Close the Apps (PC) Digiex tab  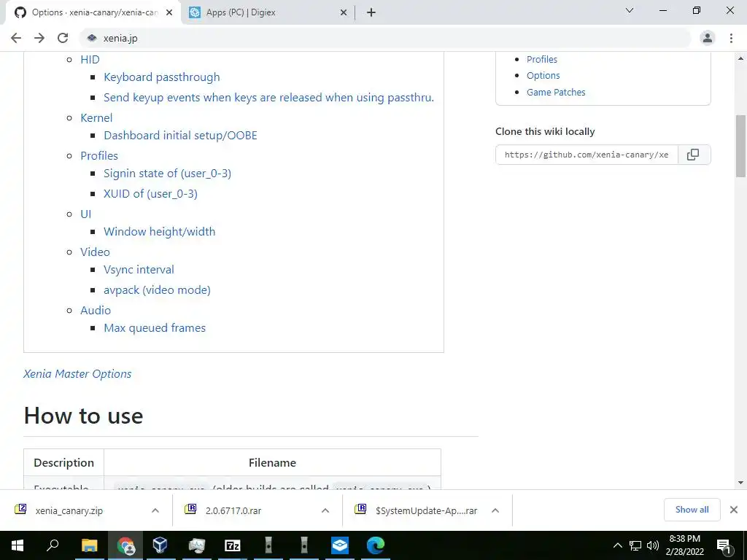click(x=344, y=12)
